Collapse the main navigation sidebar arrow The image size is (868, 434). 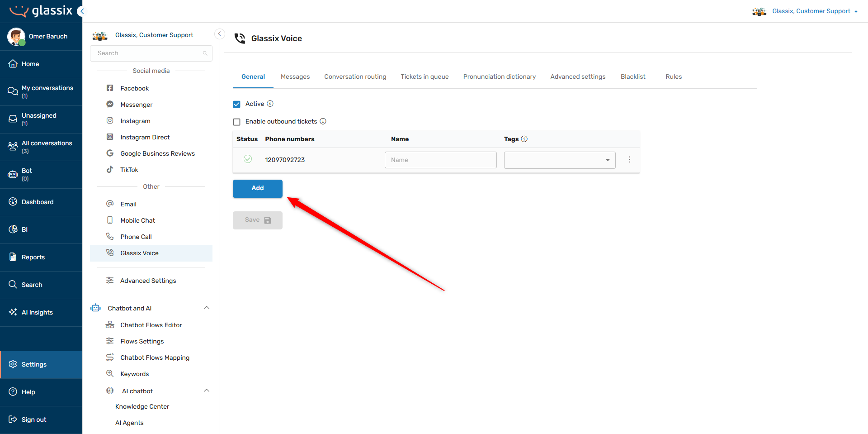[x=81, y=11]
